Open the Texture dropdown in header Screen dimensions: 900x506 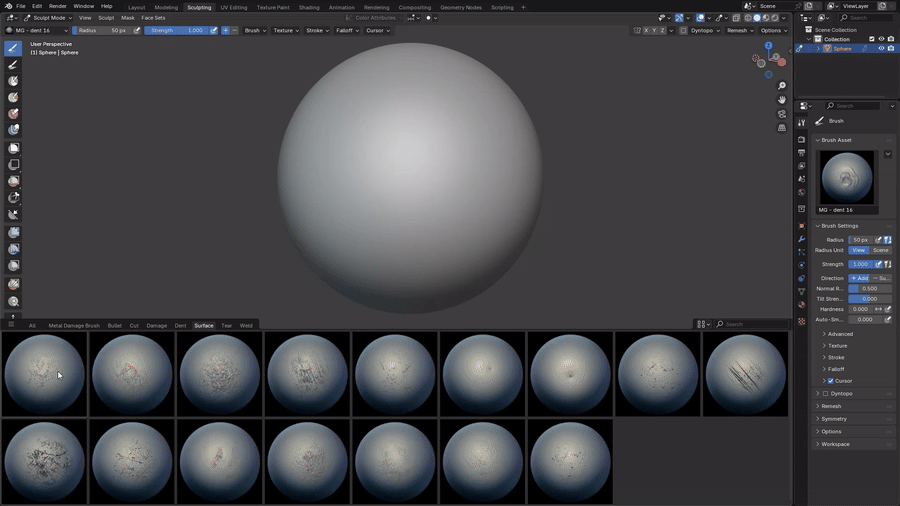(286, 30)
